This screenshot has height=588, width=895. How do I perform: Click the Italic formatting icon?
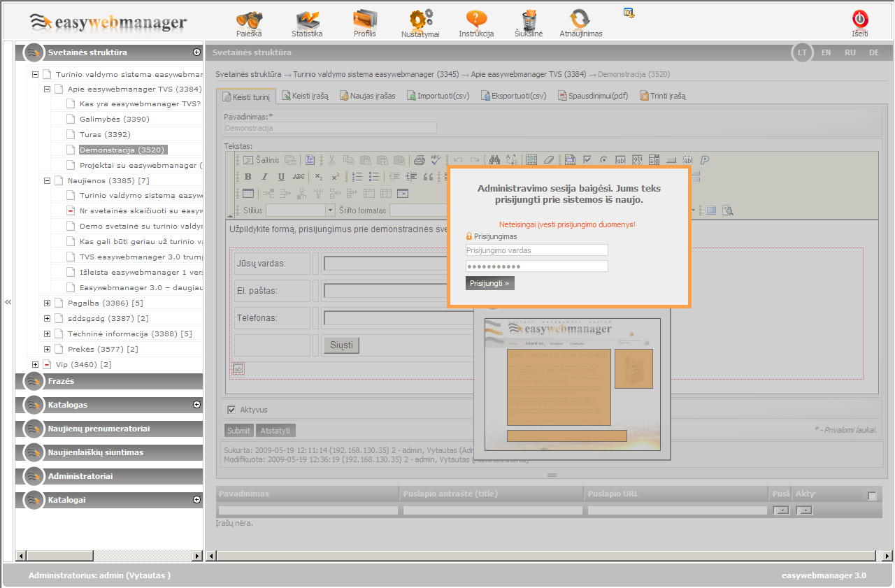pyautogui.click(x=264, y=177)
